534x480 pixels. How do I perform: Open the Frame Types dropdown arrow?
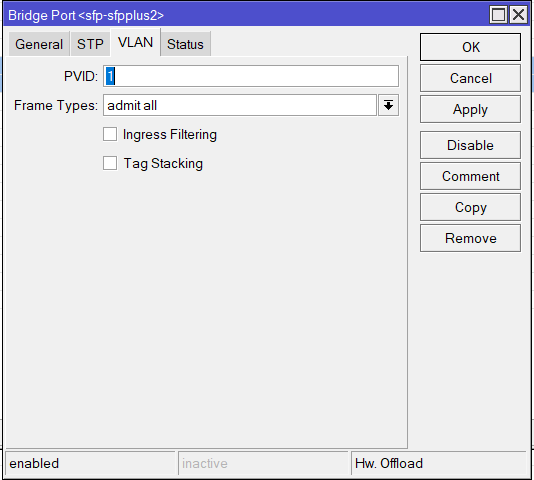tap(388, 105)
